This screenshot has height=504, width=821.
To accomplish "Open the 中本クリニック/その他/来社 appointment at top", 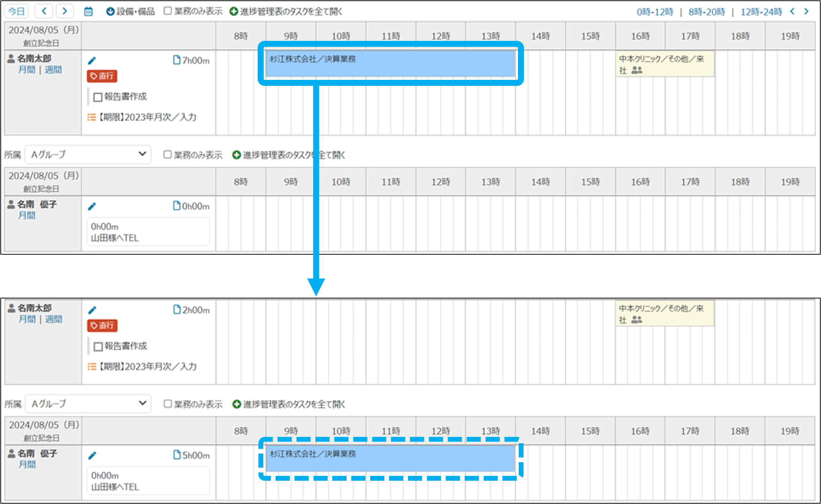I will pyautogui.click(x=665, y=64).
